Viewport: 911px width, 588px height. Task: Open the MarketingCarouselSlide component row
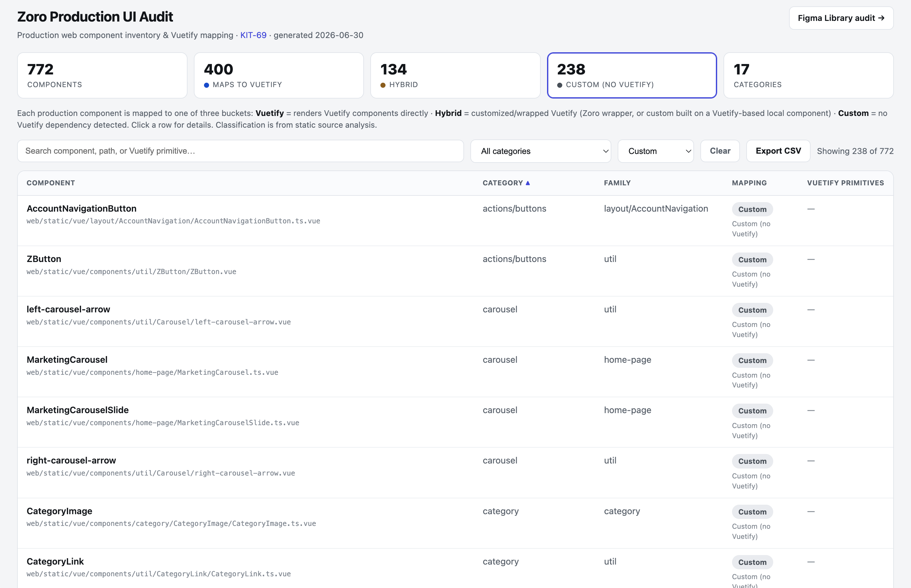tap(455, 422)
